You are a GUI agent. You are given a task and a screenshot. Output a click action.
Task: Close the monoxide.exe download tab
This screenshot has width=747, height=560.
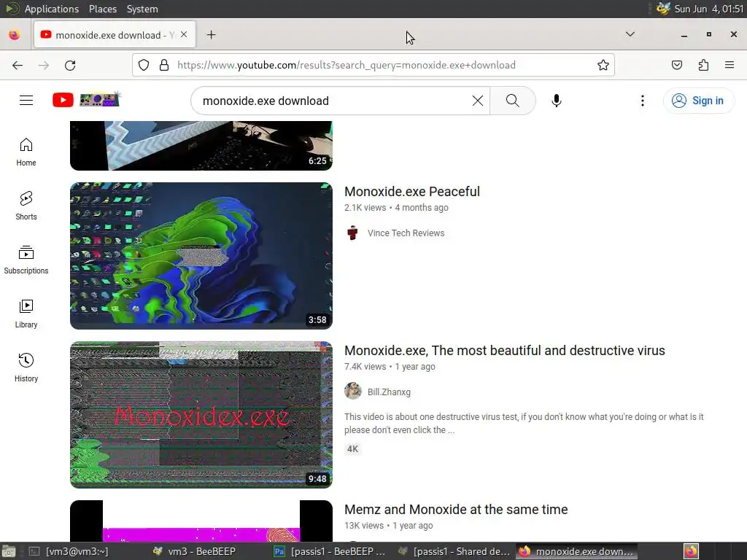pyautogui.click(x=184, y=35)
